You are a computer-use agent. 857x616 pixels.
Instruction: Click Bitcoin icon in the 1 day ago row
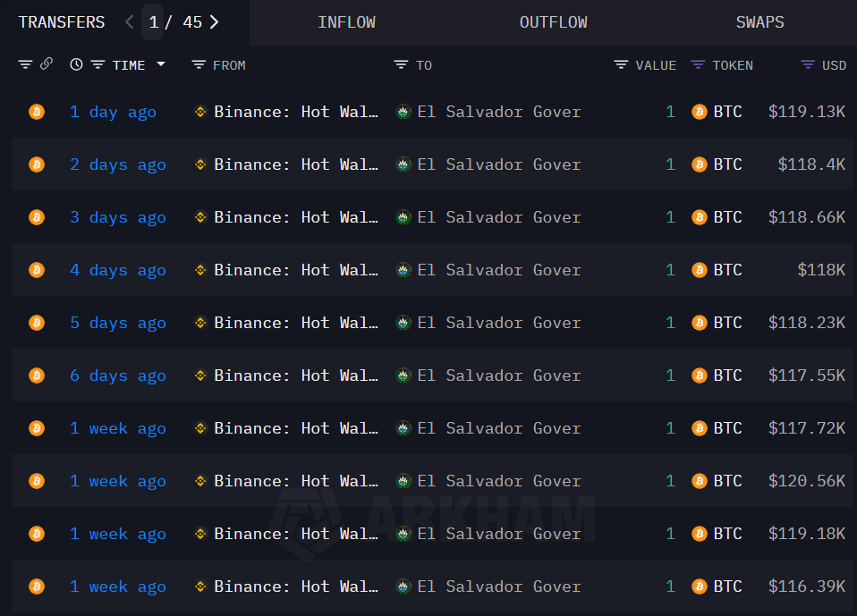tap(37, 112)
